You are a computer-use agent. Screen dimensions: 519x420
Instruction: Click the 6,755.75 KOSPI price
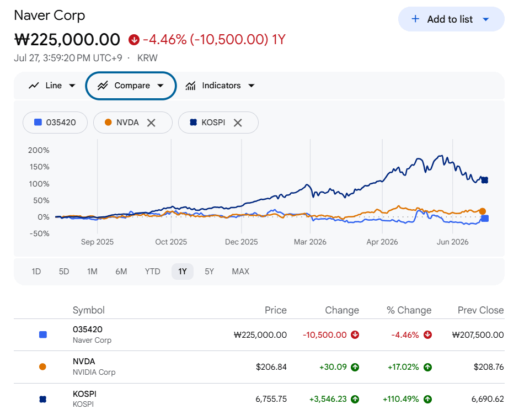(271, 399)
